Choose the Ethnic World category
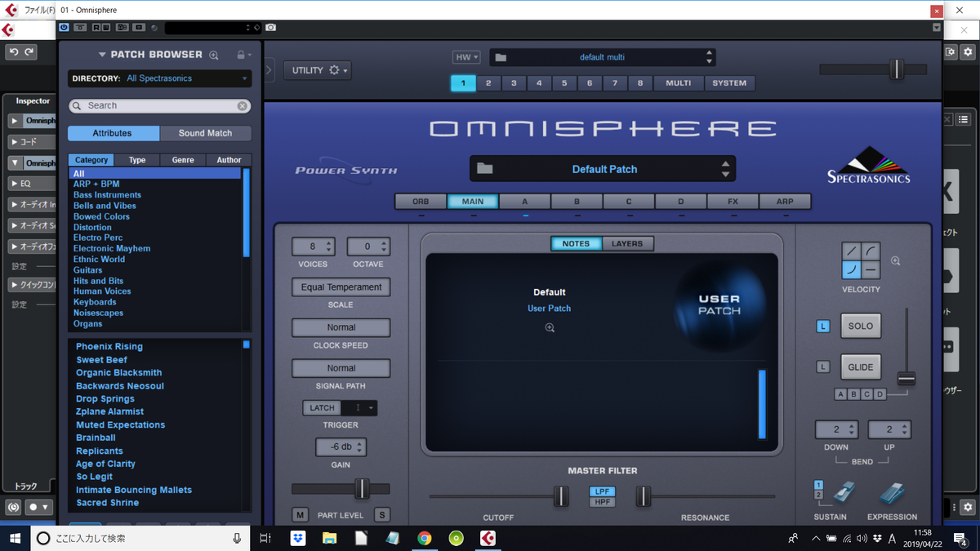The image size is (980, 551). pyautogui.click(x=99, y=259)
